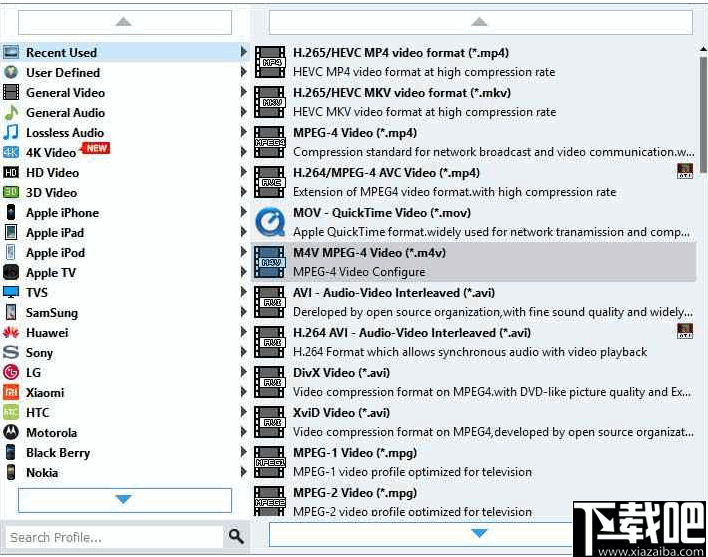Click the Nokia phone icon
This screenshot has width=708, height=557.
pyautogui.click(x=11, y=472)
